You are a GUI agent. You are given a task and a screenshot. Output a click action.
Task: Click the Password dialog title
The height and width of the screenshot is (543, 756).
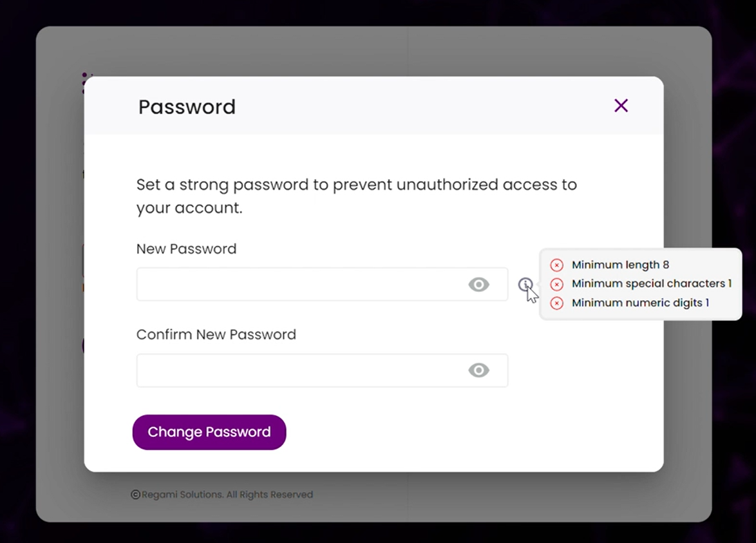[x=186, y=107]
